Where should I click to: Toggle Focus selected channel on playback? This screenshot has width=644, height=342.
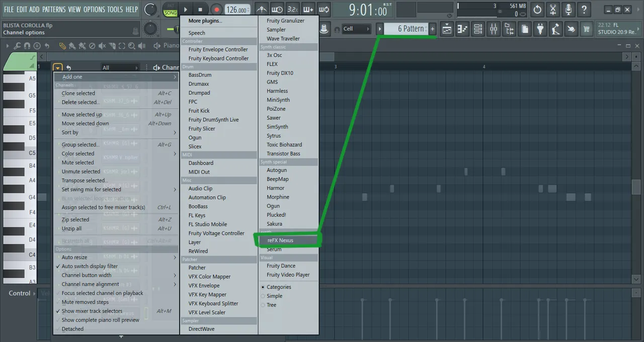coord(102,293)
